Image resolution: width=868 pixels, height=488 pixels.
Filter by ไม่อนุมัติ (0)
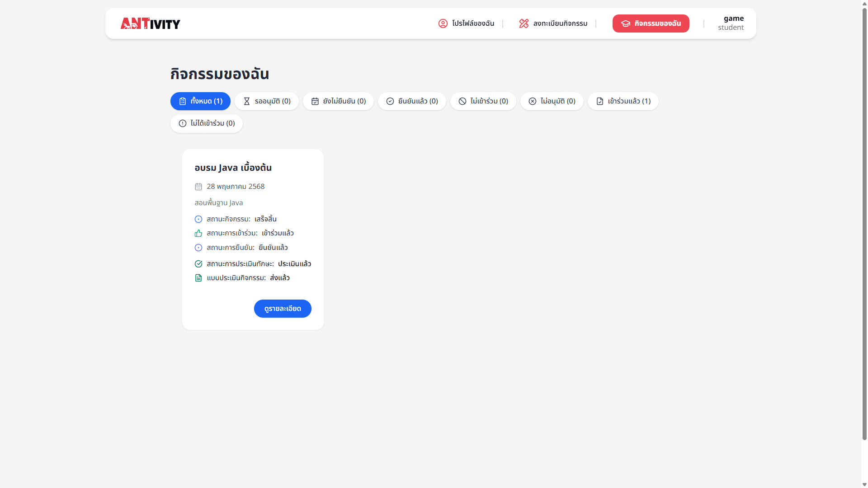[552, 101]
